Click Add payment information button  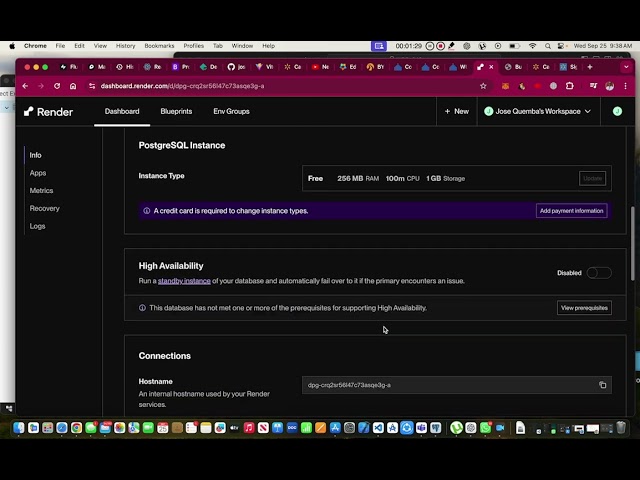pyautogui.click(x=571, y=211)
